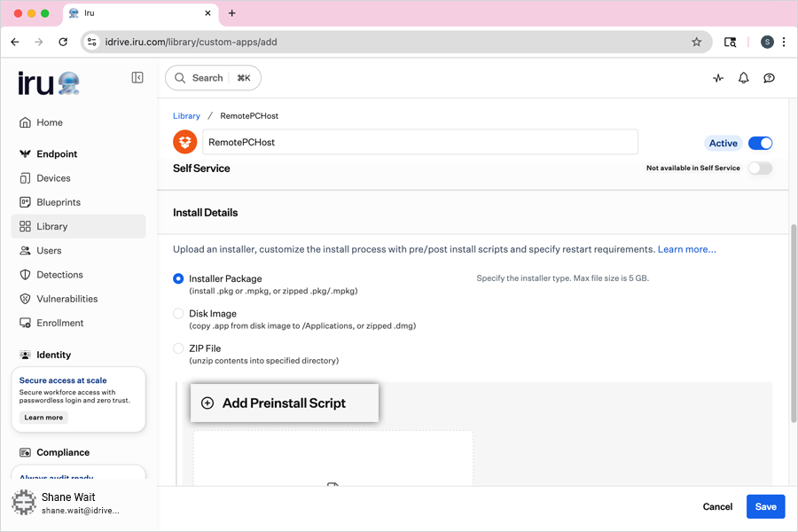Open the chat support icon
The height and width of the screenshot is (532, 798).
770,78
